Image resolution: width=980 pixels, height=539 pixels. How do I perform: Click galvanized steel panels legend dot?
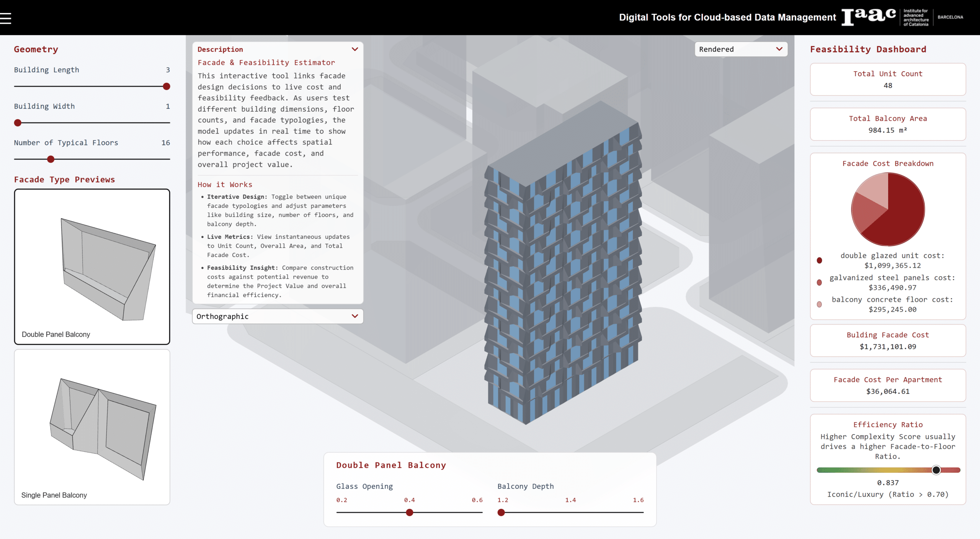coord(819,283)
